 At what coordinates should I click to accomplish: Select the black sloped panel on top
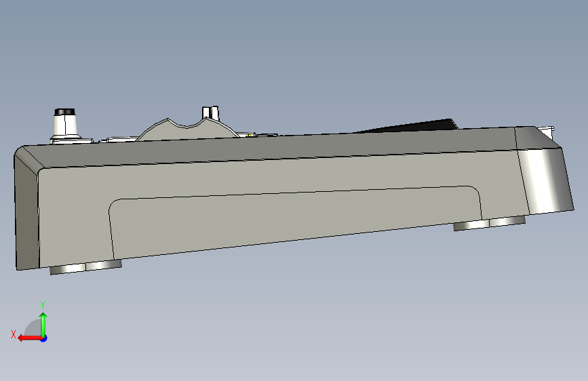click(x=409, y=126)
